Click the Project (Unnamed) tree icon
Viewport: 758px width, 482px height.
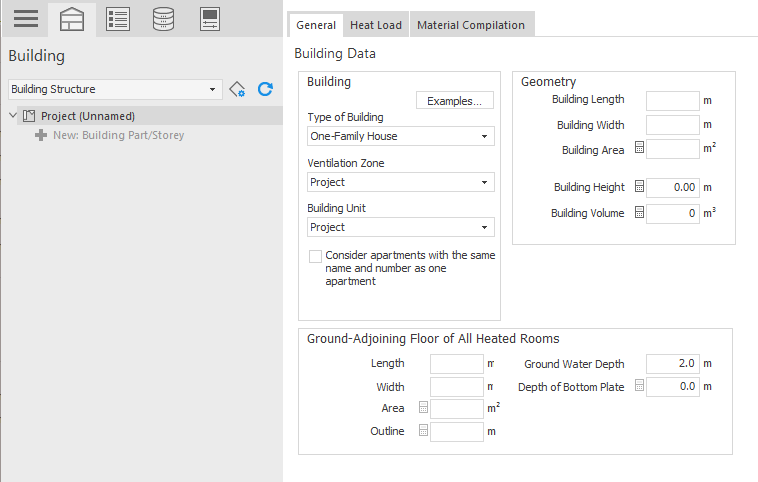(29, 116)
